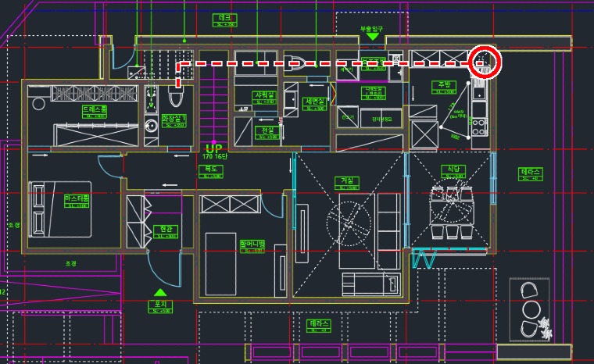Select the stovetop burner symbol in the kitchen
This screenshot has width=594, height=364.
point(478,124)
